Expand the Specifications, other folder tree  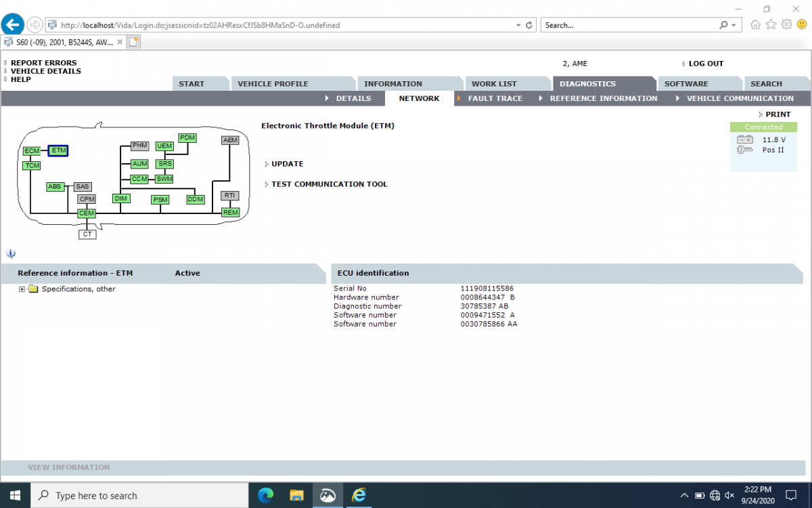pyautogui.click(x=22, y=289)
